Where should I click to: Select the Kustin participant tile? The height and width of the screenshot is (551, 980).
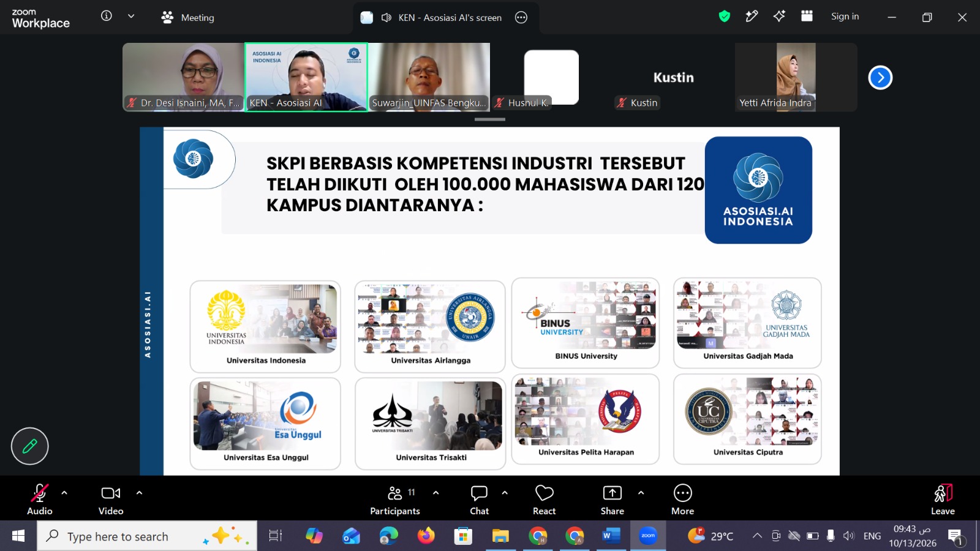[x=674, y=77]
